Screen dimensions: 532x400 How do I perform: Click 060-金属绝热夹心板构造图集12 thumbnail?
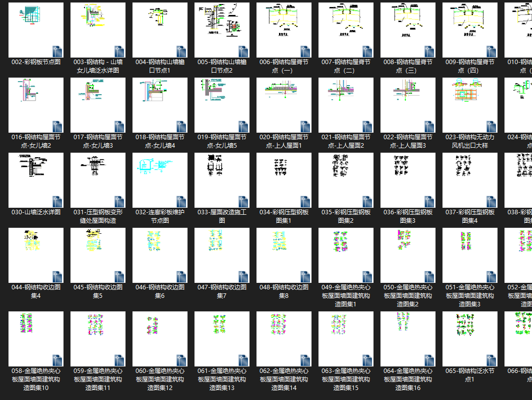[x=160, y=339]
